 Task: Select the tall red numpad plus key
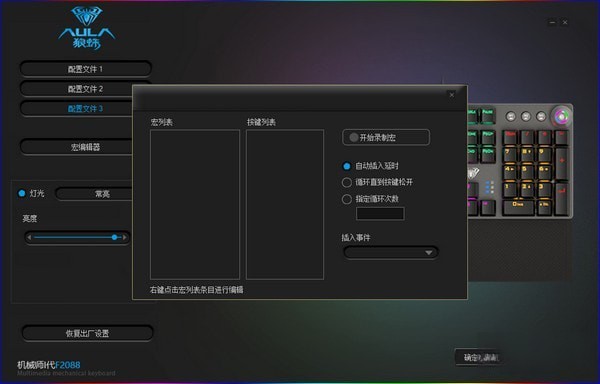click(x=561, y=164)
